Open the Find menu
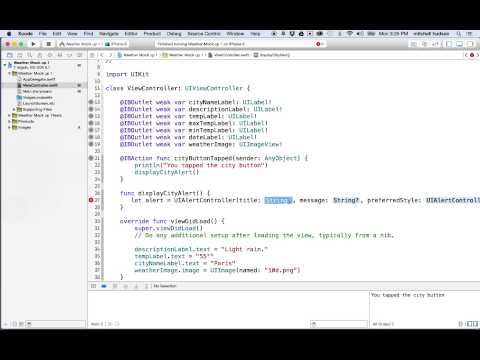The width and height of the screenshot is (480, 360). pos(88,34)
